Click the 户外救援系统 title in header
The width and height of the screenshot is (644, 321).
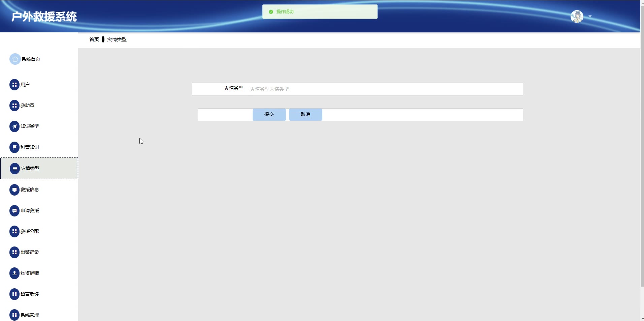coord(44,17)
